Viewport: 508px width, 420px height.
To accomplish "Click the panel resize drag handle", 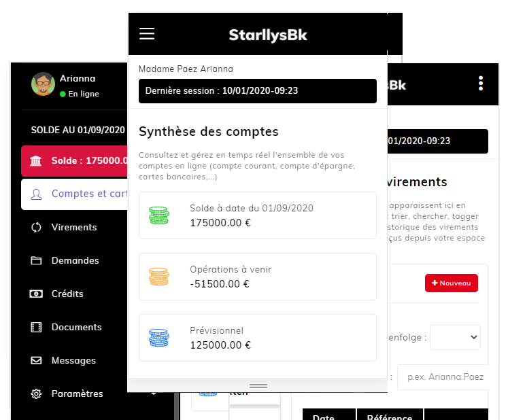I will coord(258,386).
